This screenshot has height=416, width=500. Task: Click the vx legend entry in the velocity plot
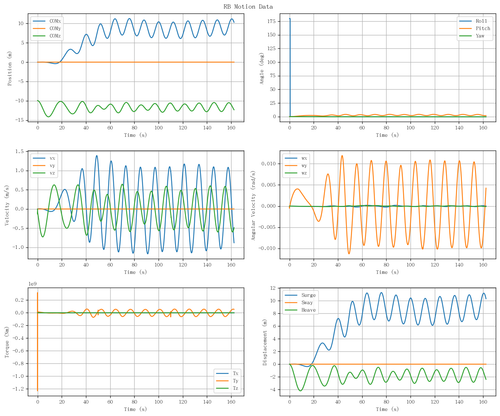44,158
